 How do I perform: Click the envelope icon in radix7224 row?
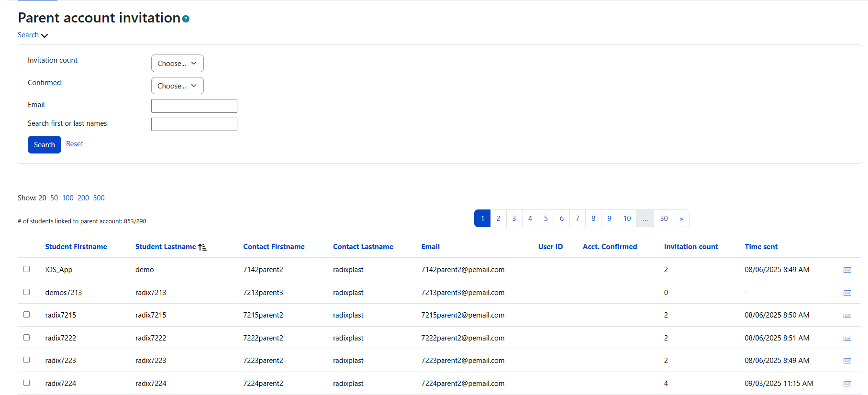point(847,384)
